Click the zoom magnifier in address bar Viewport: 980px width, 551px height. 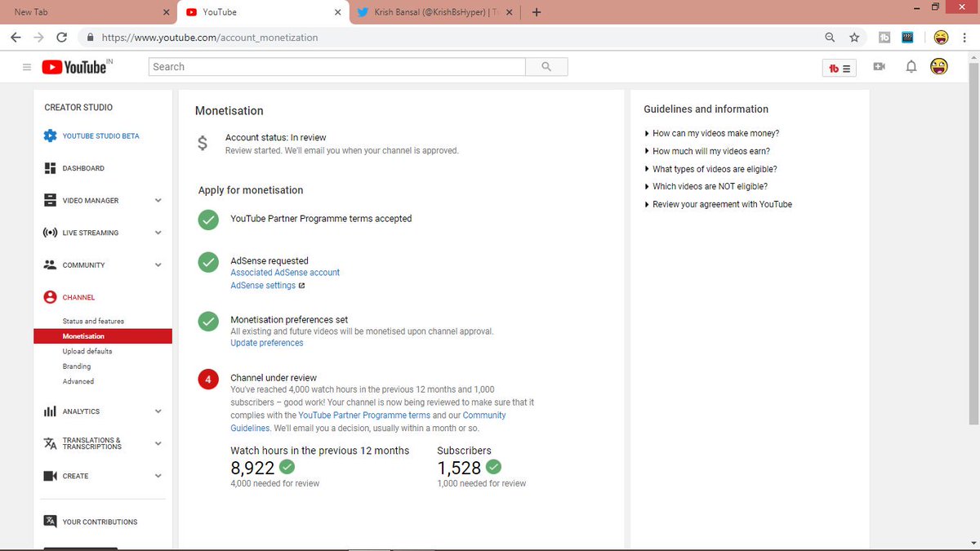[x=831, y=38]
